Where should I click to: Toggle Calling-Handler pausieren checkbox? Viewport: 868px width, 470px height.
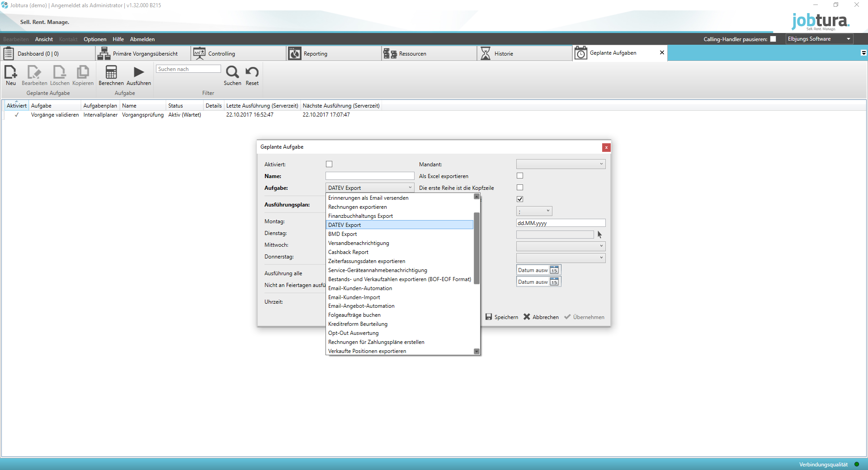pos(773,39)
